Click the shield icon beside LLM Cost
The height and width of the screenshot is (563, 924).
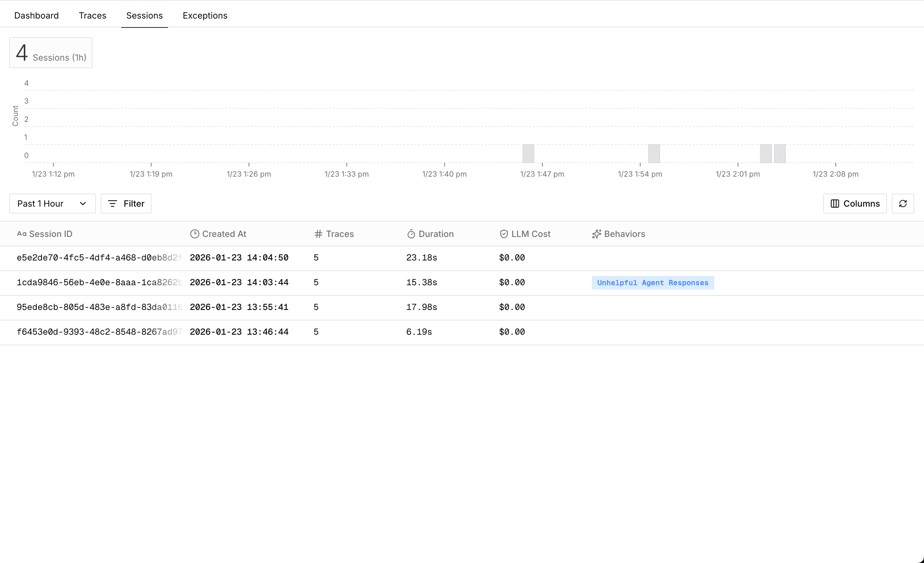pos(504,234)
